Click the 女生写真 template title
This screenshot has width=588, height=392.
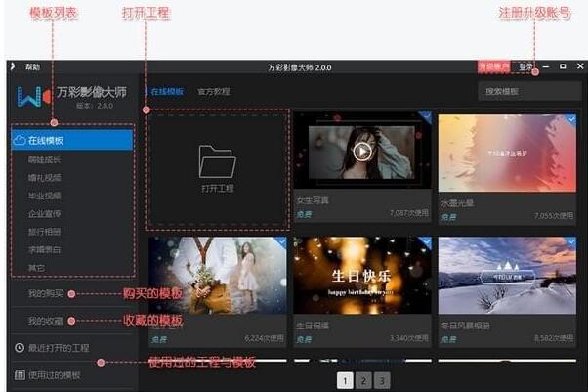313,200
